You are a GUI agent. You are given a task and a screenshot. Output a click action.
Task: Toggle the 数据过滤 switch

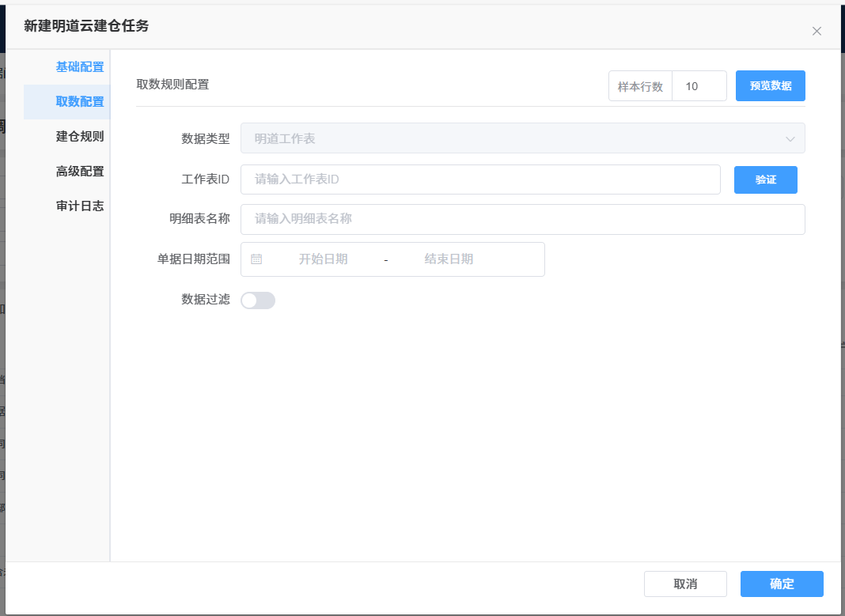click(x=258, y=300)
